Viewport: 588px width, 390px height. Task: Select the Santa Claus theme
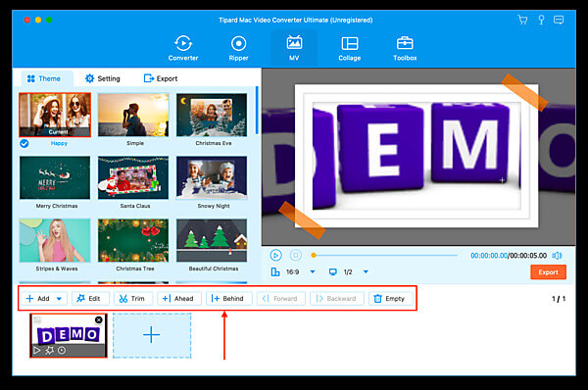coord(133,177)
